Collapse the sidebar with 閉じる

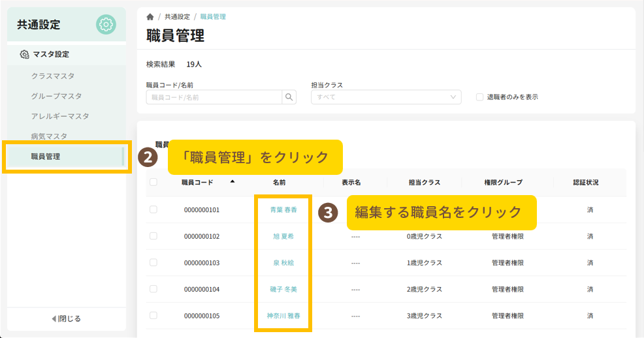66,318
